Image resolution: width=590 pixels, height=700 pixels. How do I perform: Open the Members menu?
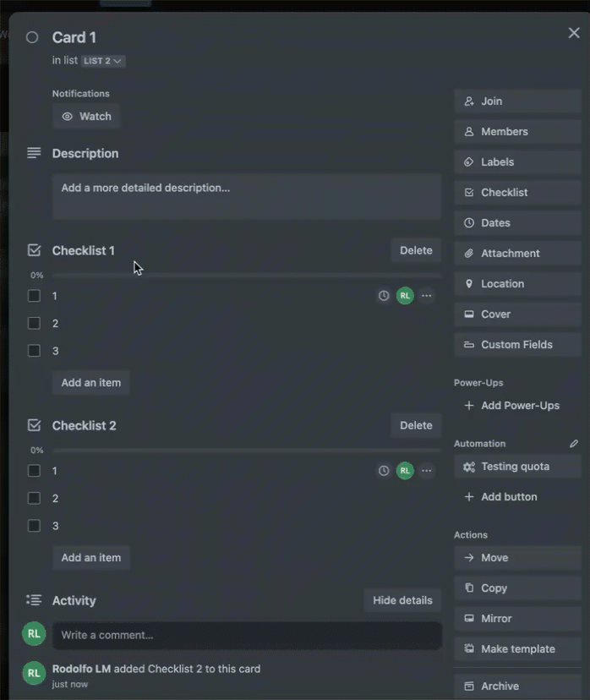pyautogui.click(x=516, y=132)
